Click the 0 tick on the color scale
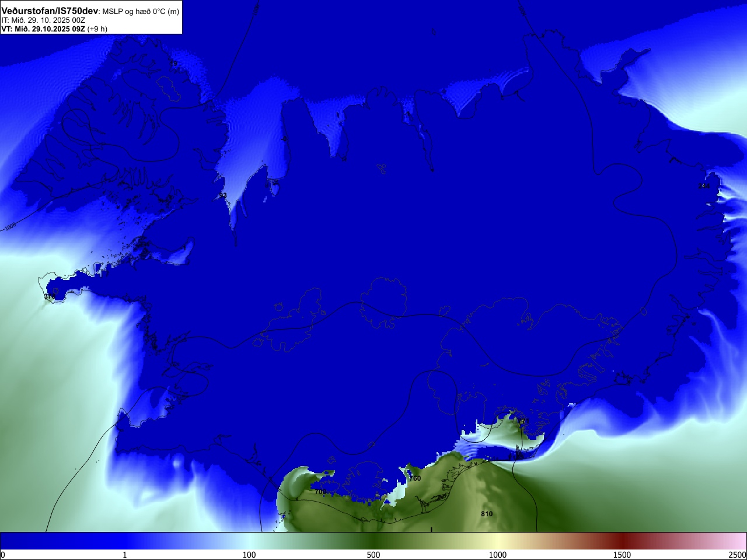 tap(3, 555)
